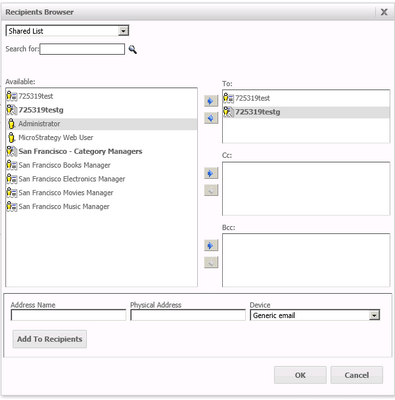Confirm with the OK button
The height and width of the screenshot is (400, 395).
click(300, 375)
